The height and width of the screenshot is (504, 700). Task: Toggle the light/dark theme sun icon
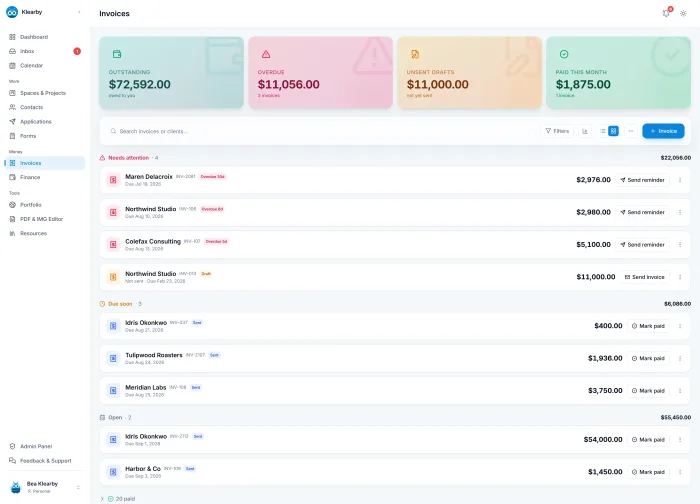pos(683,13)
